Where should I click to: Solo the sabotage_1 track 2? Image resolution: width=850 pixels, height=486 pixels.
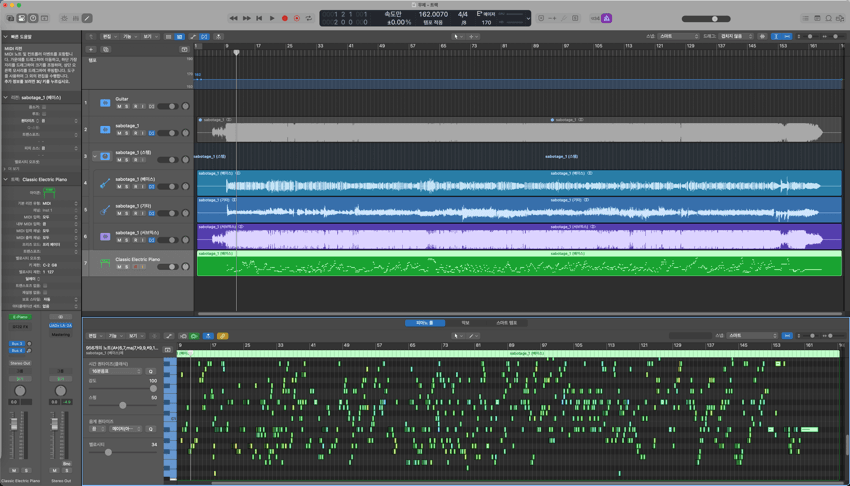[x=127, y=133]
